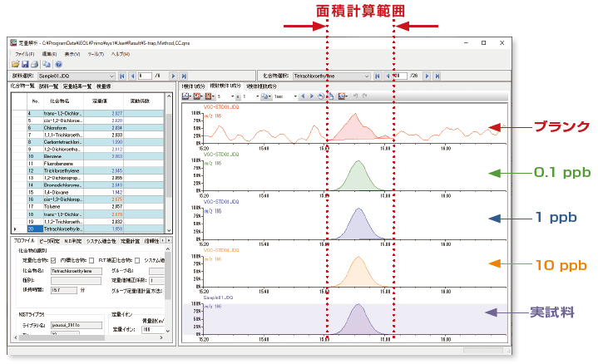
Task: Jump to first sample with sample navigation arrow
Action: pos(123,76)
